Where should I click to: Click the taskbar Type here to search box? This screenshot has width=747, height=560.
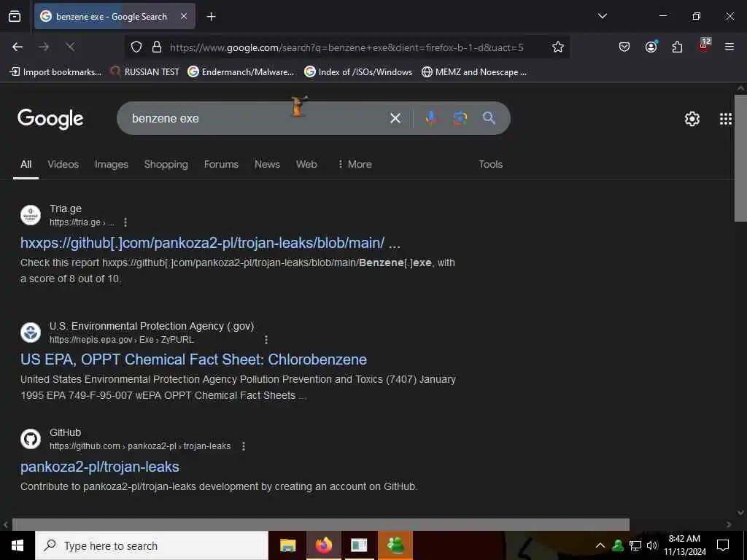coord(152,545)
